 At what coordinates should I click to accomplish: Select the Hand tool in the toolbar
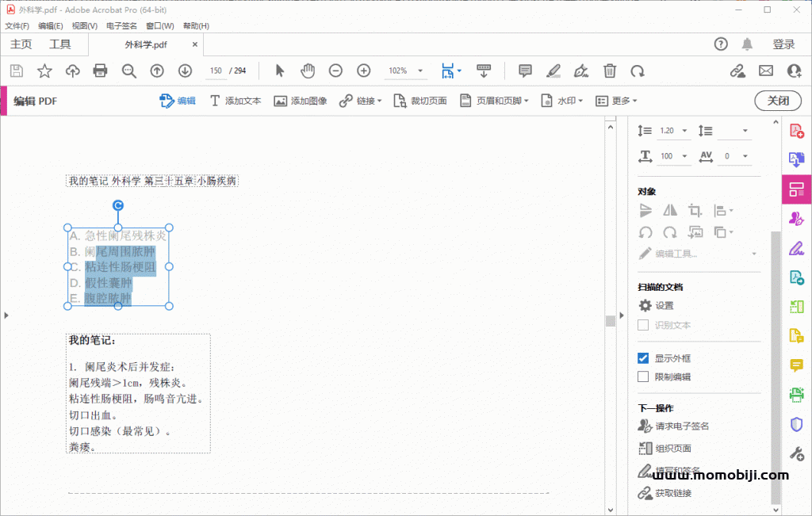(307, 71)
